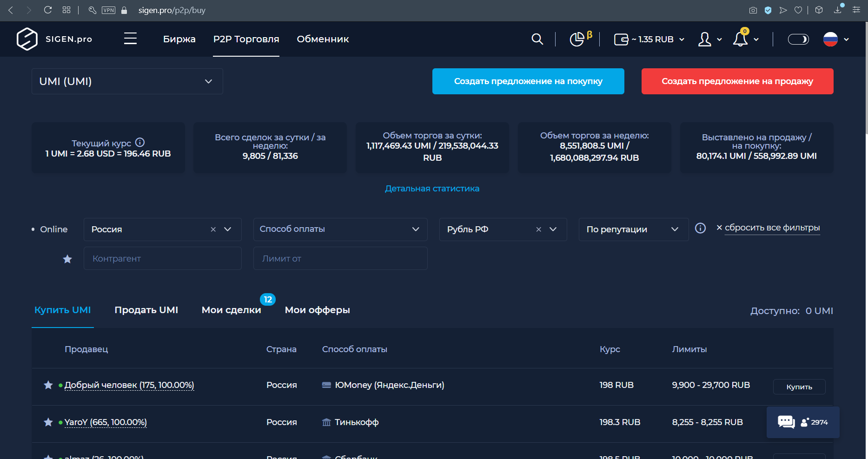This screenshot has height=459, width=868.
Task: Focus the Контрагент input field
Action: point(163,258)
